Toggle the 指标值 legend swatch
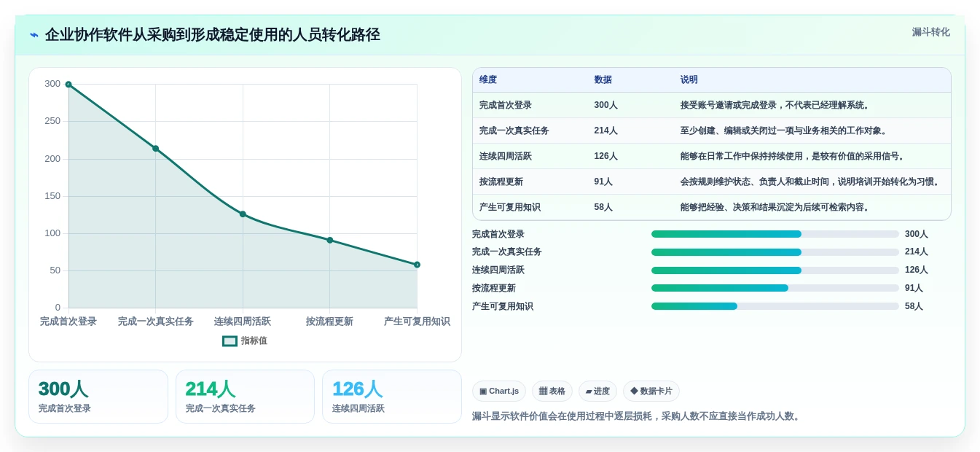Screen dimensions: 980x452 [x=230, y=340]
